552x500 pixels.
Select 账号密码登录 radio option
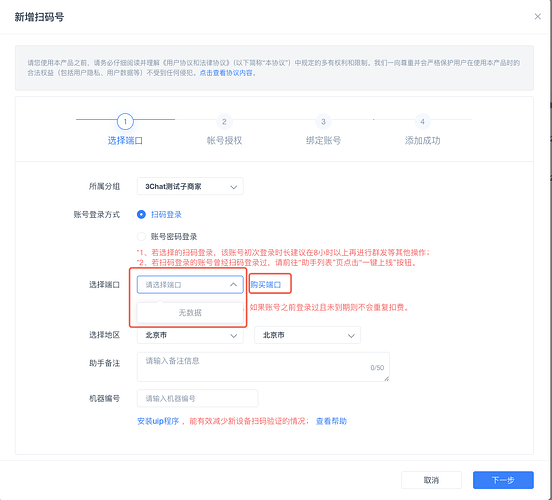[141, 236]
